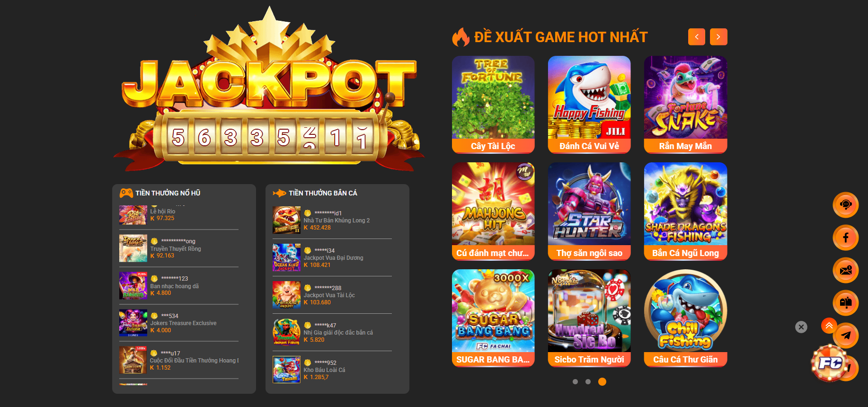This screenshot has height=407, width=868.
Task: Launch Đánh Cá Vui Vẻ fishing game
Action: click(589, 105)
